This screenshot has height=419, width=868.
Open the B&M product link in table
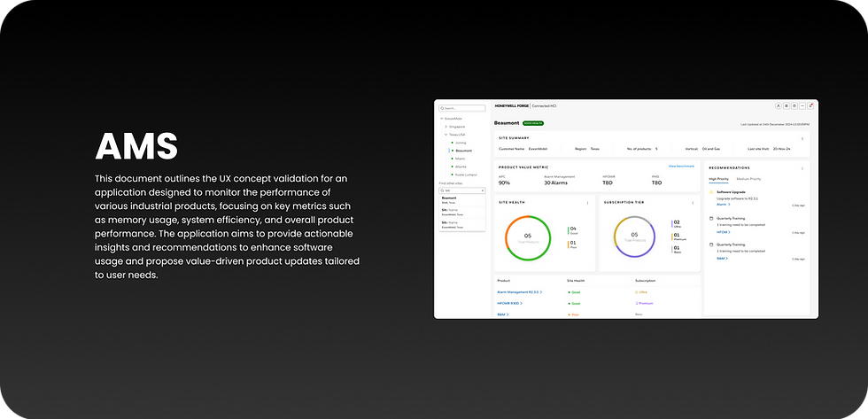pos(503,314)
